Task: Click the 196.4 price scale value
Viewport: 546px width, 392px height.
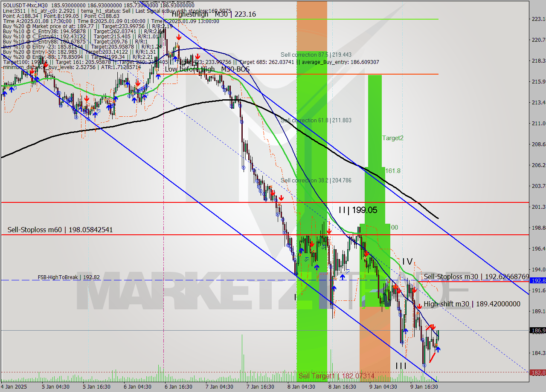Action: (x=539, y=248)
